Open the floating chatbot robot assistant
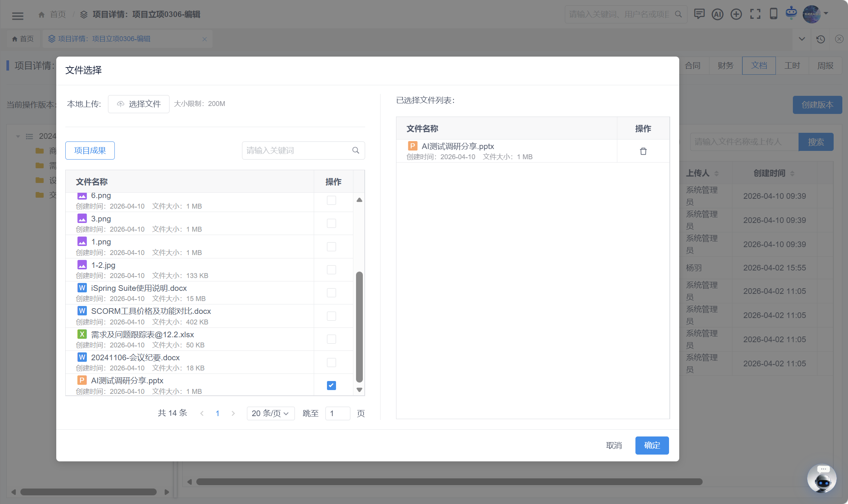This screenshot has height=504, width=848. [x=822, y=478]
